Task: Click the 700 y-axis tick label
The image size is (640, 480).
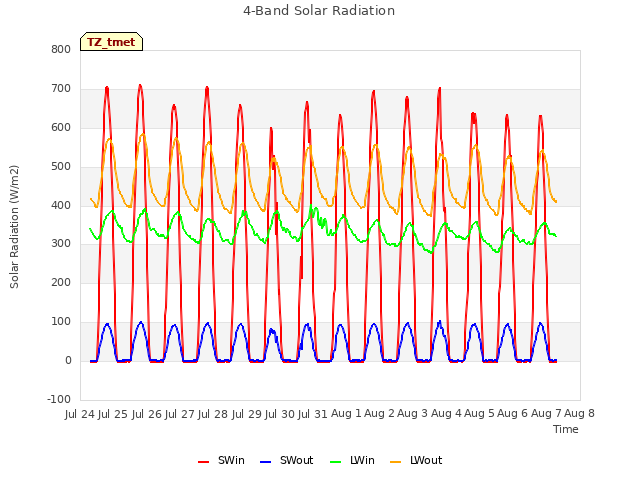Action: pyautogui.click(x=61, y=89)
